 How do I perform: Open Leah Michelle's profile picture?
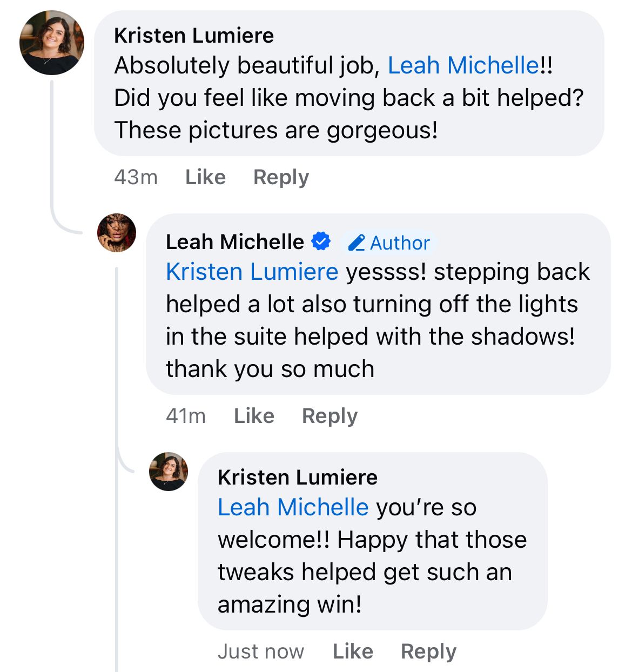click(117, 233)
